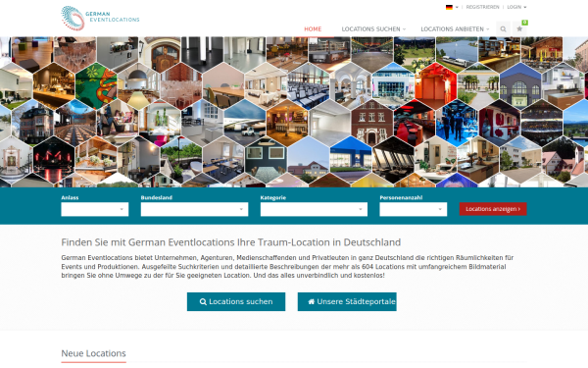Screen dimensions: 588x368
Task: Click the Locations anzeigen button
Action: [493, 209]
